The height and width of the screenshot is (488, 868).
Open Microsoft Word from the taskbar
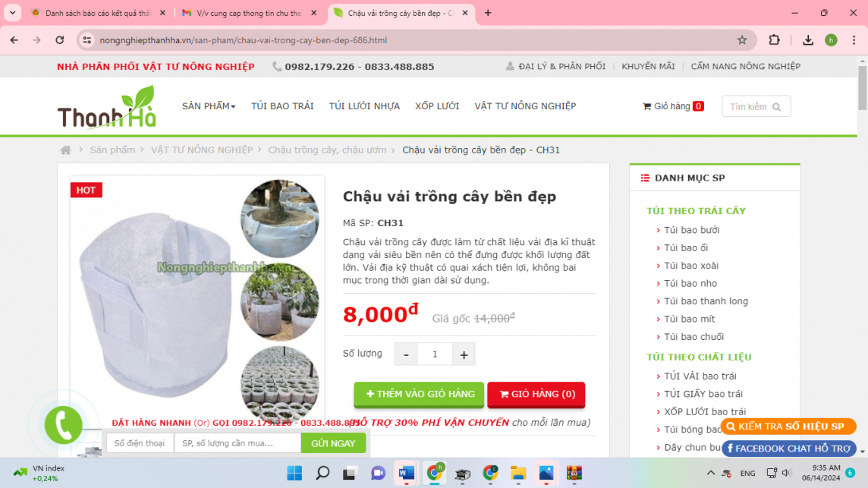coord(407,473)
